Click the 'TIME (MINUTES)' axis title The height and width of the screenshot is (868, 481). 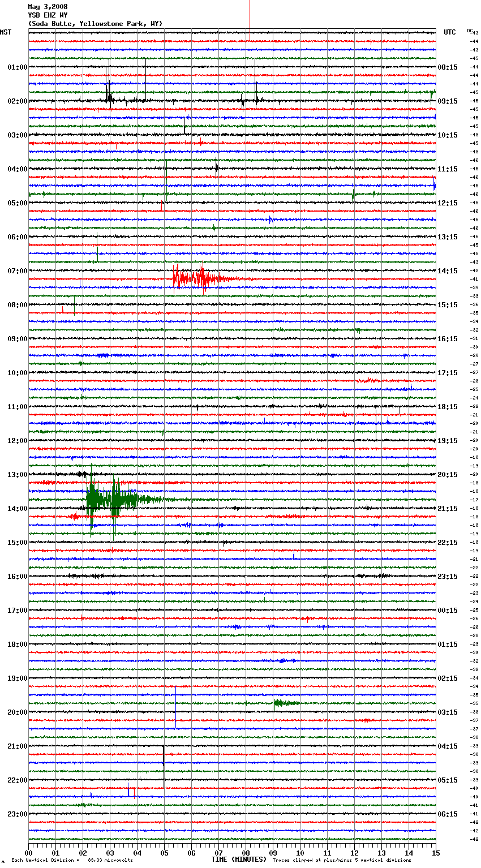[x=239, y=860]
